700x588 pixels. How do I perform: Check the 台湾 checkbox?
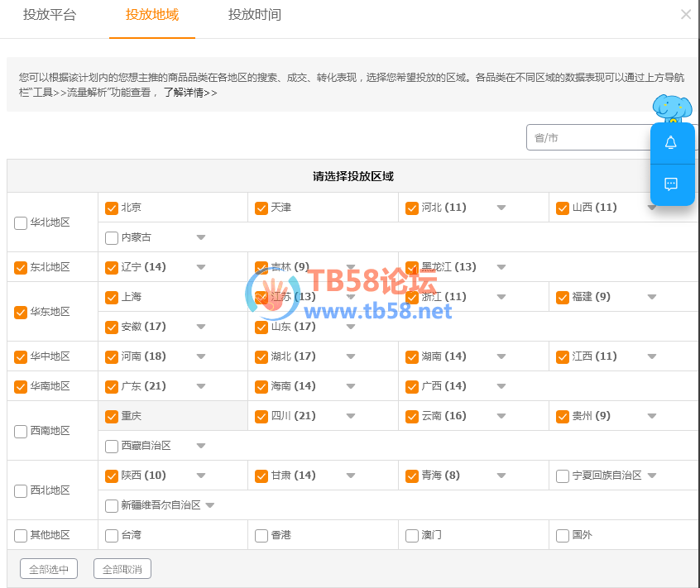point(112,535)
